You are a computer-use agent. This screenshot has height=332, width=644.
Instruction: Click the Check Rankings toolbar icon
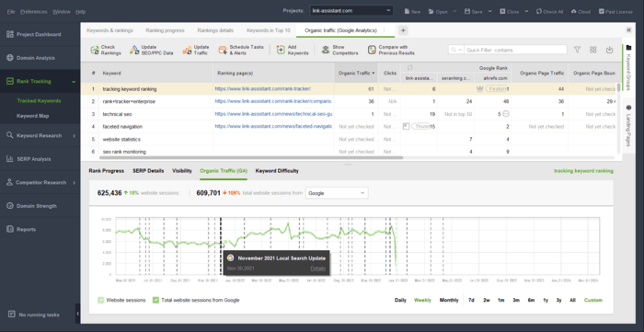(95, 50)
